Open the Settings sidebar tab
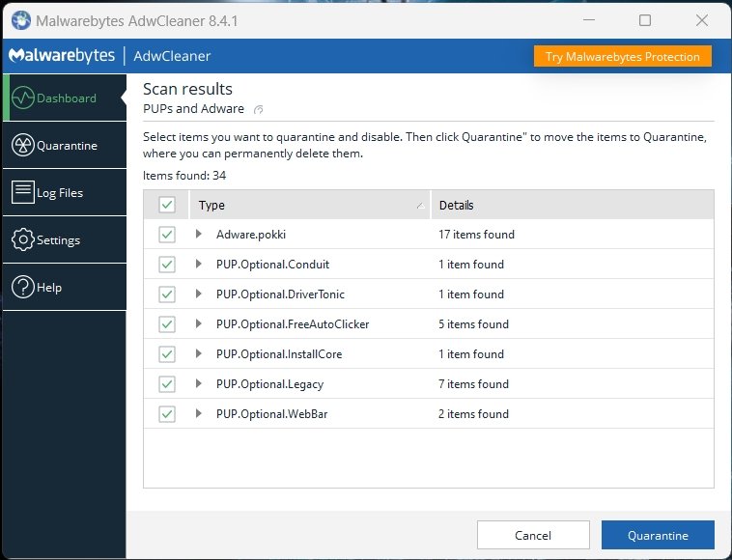Viewport: 732px width, 560px height. (x=65, y=239)
